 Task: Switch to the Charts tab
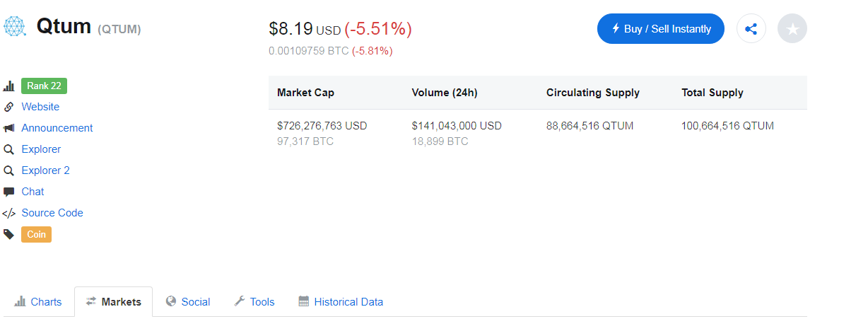[39, 302]
